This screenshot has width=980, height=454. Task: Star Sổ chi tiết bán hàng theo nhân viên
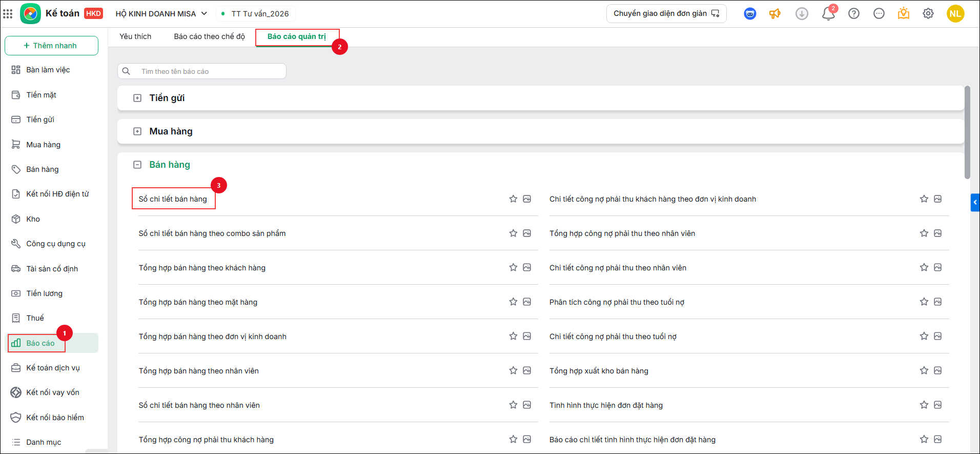coord(513,405)
